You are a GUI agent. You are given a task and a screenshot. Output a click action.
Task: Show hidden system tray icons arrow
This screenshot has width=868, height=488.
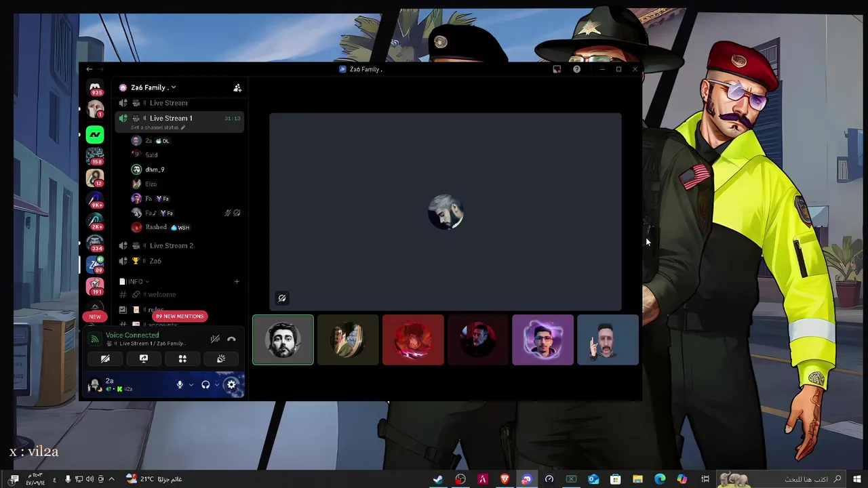112,479
